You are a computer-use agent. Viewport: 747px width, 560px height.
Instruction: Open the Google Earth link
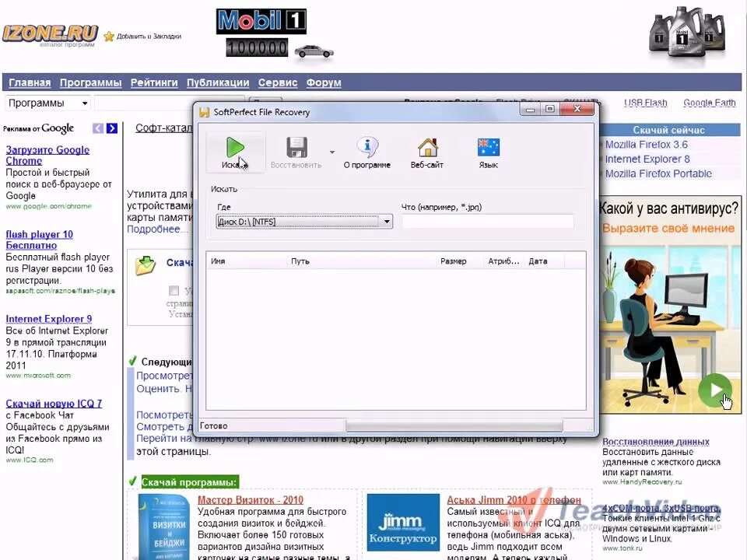[710, 103]
